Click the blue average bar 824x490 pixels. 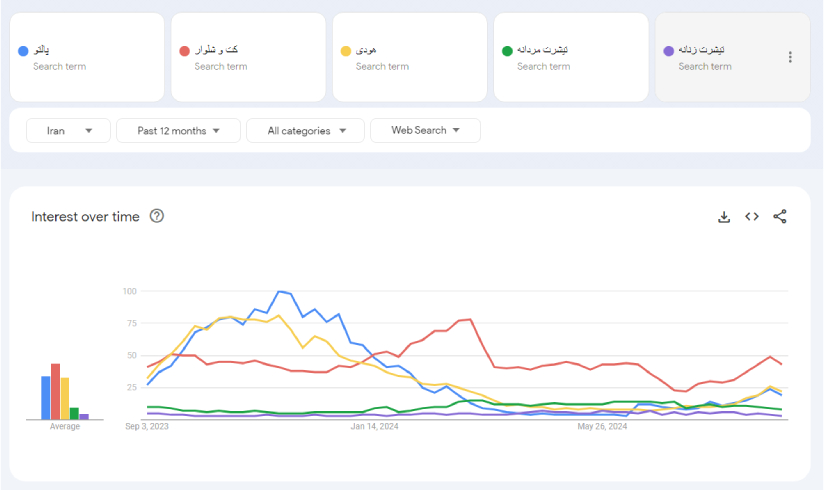coord(46,398)
